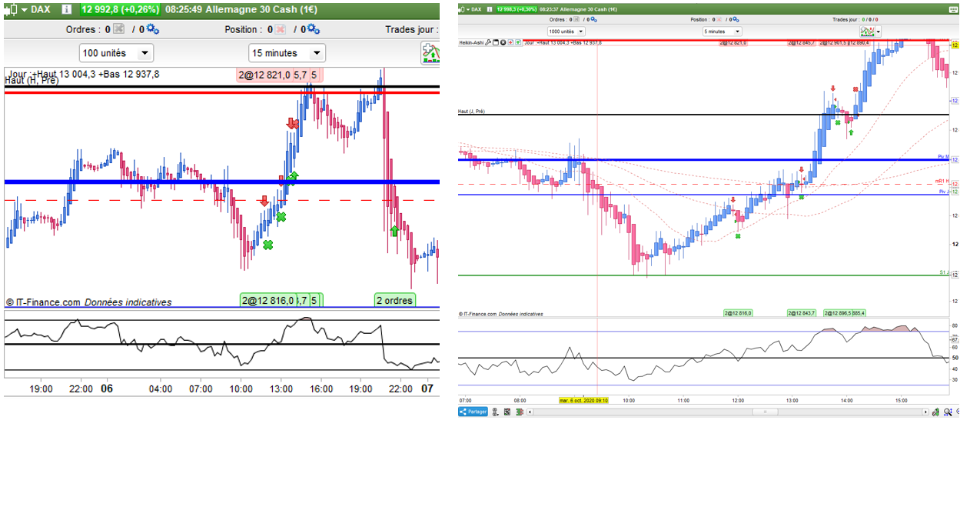Open the 15 minutes timeframe dropdown
Screen dimensions: 980x507
pos(287,53)
